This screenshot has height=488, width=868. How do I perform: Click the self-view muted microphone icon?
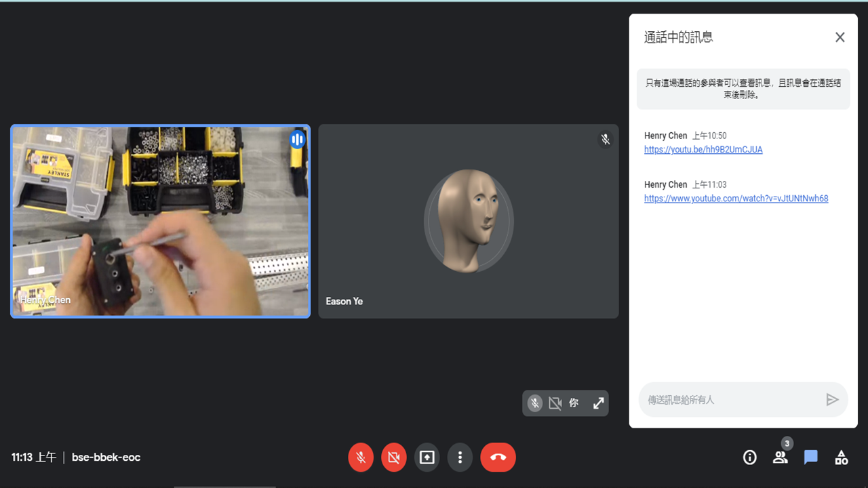tap(535, 403)
